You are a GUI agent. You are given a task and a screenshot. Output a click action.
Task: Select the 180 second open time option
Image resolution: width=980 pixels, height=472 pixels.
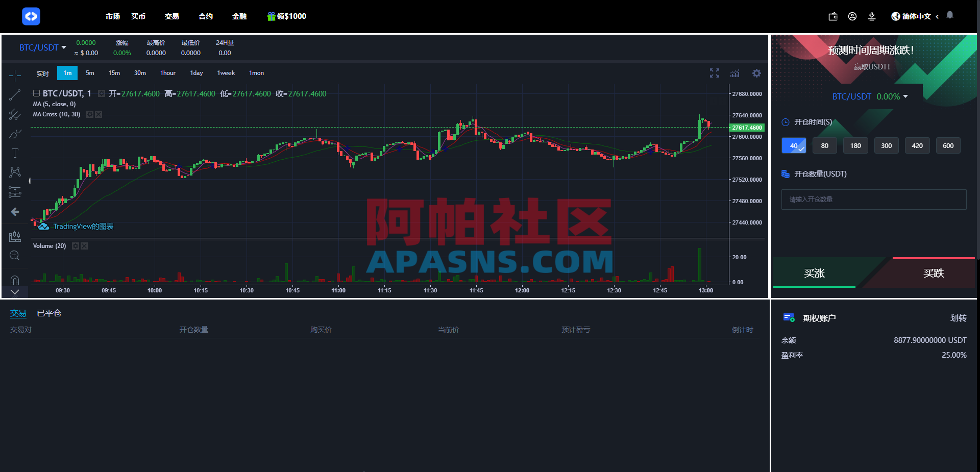pyautogui.click(x=855, y=145)
